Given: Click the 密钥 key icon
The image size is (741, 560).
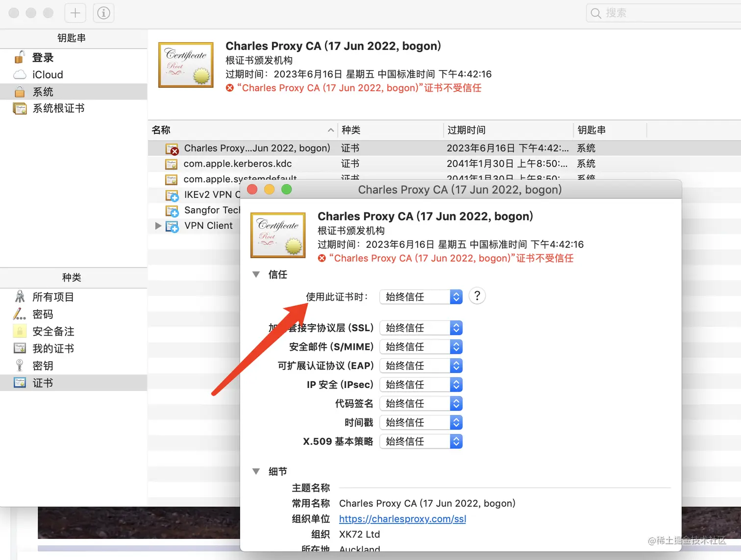Looking at the screenshot, I should [20, 365].
